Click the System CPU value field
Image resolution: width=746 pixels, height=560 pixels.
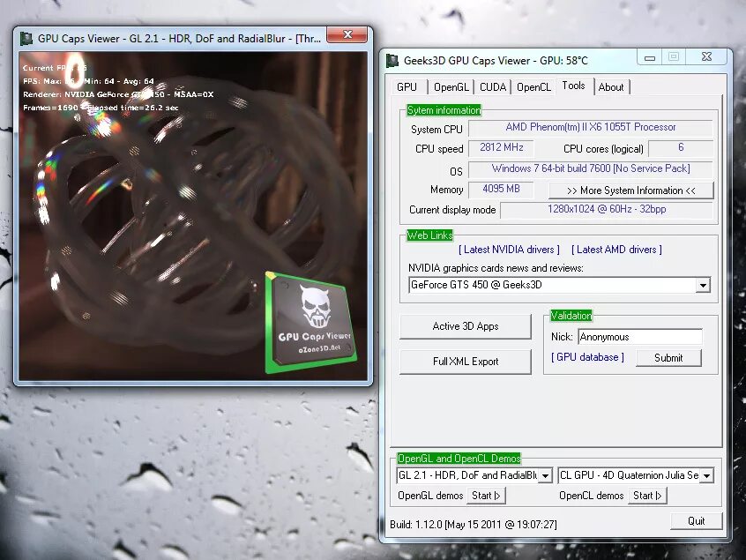click(591, 128)
